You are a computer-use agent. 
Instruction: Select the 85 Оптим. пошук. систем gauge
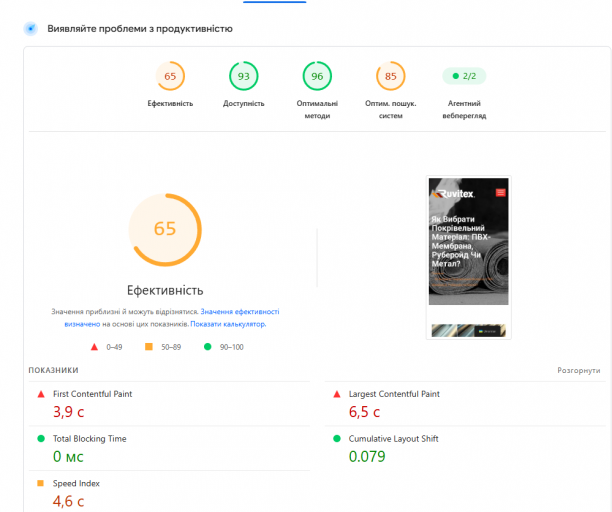pos(391,76)
